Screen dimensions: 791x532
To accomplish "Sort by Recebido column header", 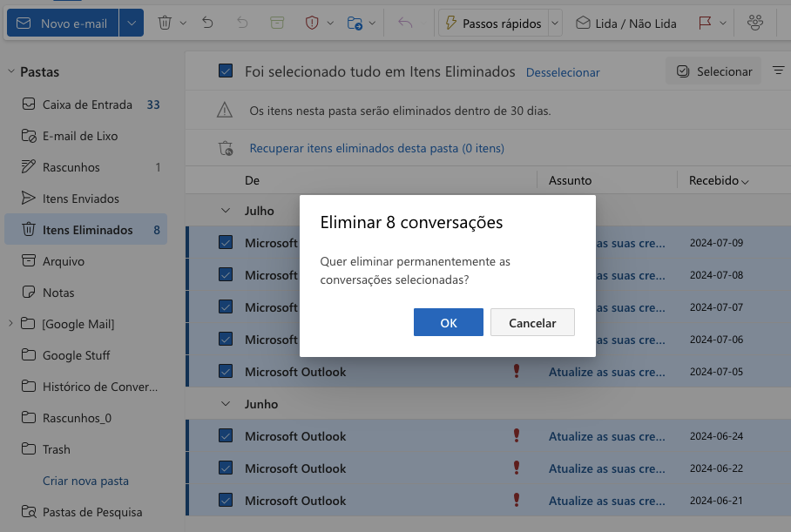I will click(719, 180).
